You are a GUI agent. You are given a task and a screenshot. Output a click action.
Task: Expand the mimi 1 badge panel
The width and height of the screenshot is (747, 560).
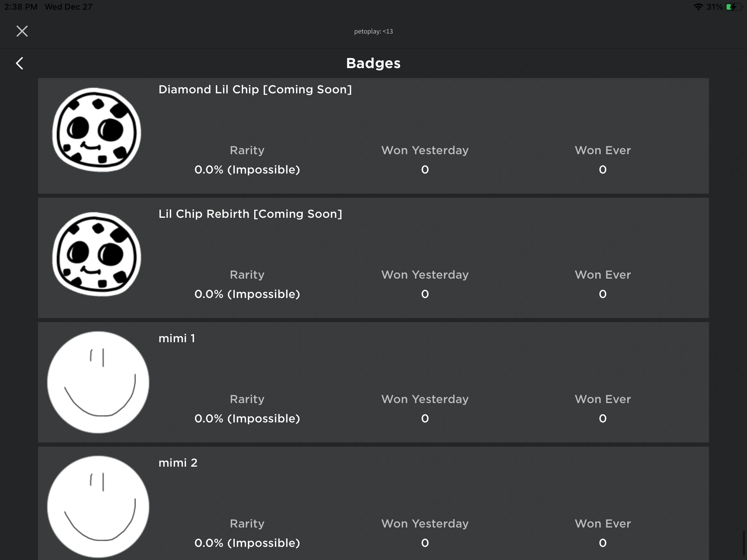tap(373, 382)
